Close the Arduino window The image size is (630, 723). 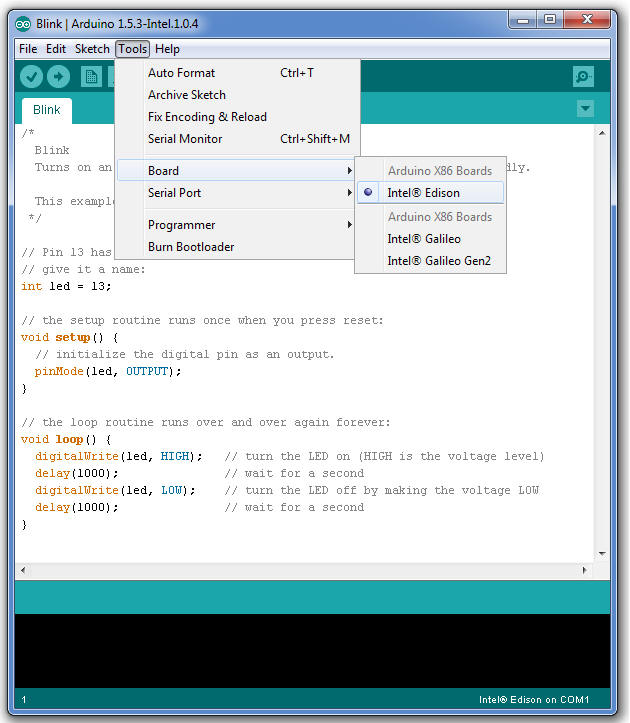[x=587, y=20]
